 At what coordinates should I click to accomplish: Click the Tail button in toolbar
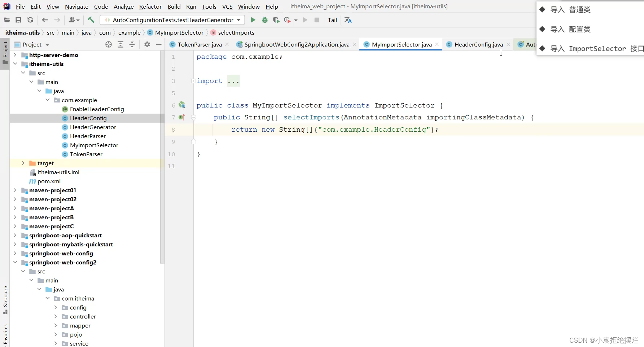(333, 20)
